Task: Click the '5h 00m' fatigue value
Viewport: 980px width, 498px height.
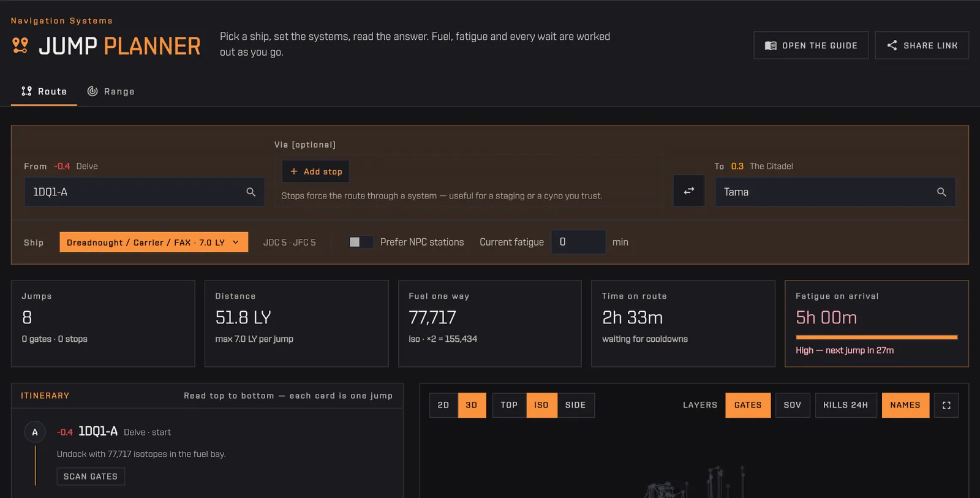Action: click(826, 317)
